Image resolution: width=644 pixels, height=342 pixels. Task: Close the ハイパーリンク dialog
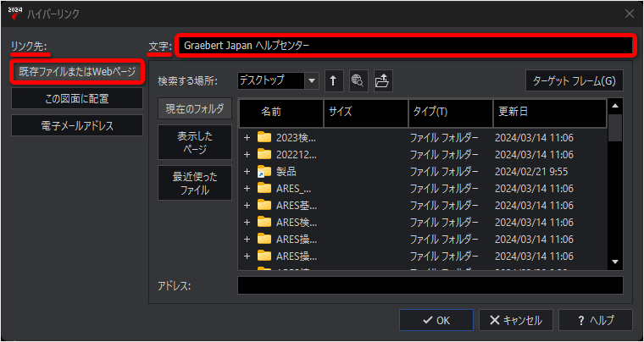click(630, 14)
